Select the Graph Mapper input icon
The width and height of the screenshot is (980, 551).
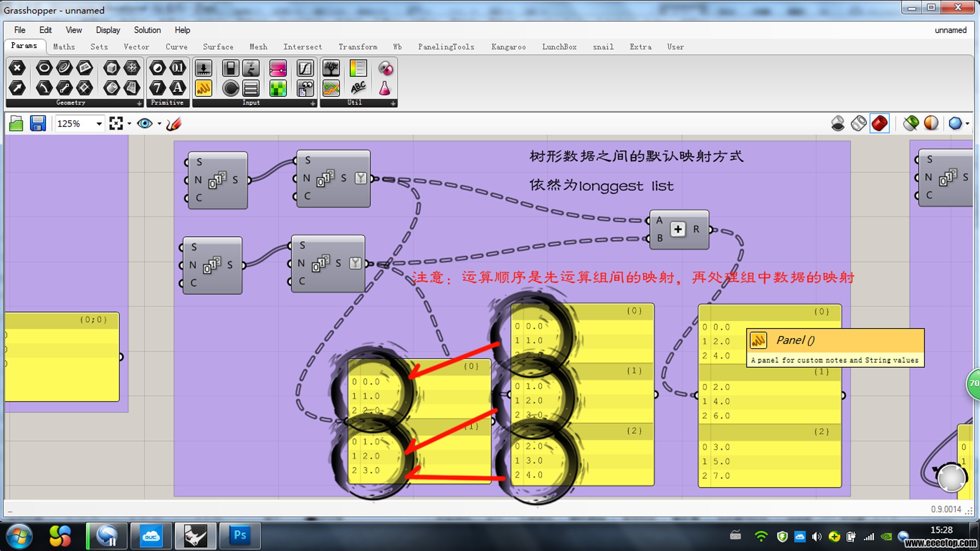pyautogui.click(x=305, y=68)
